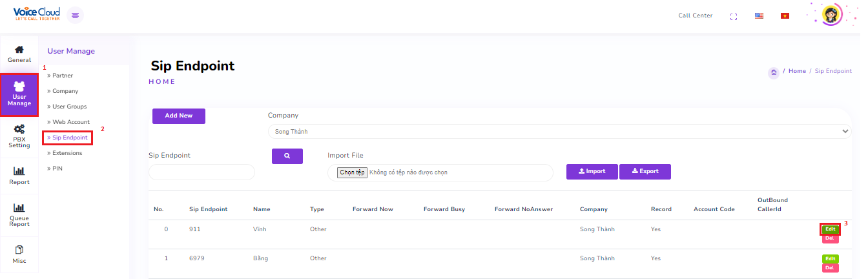Click the Export button
The width and height of the screenshot is (868, 279).
click(x=645, y=171)
